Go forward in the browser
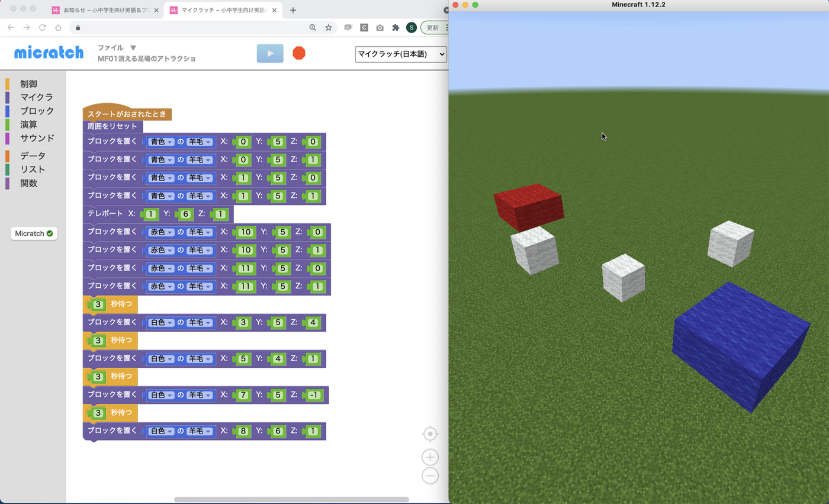Viewport: 829px width, 504px height. pos(27,27)
